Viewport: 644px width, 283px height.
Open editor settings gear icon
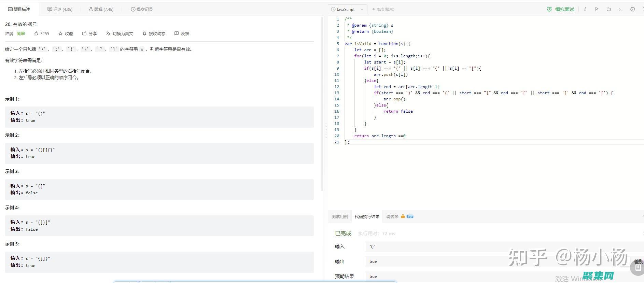point(632,9)
